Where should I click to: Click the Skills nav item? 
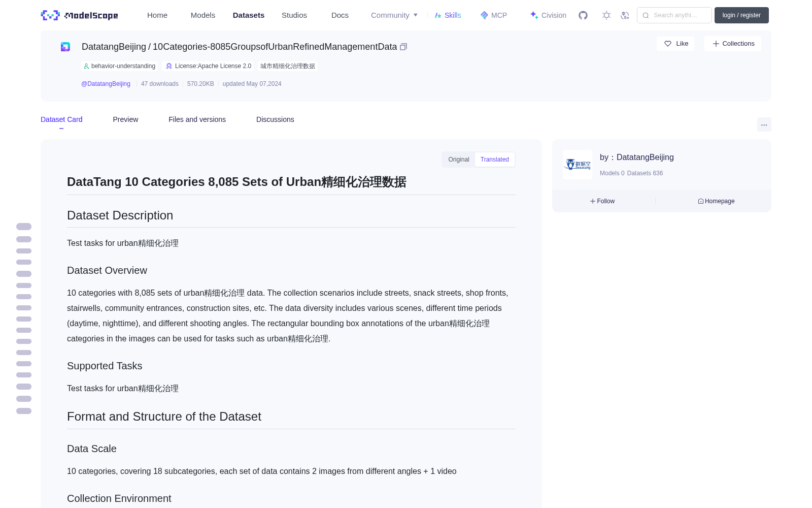point(448,15)
